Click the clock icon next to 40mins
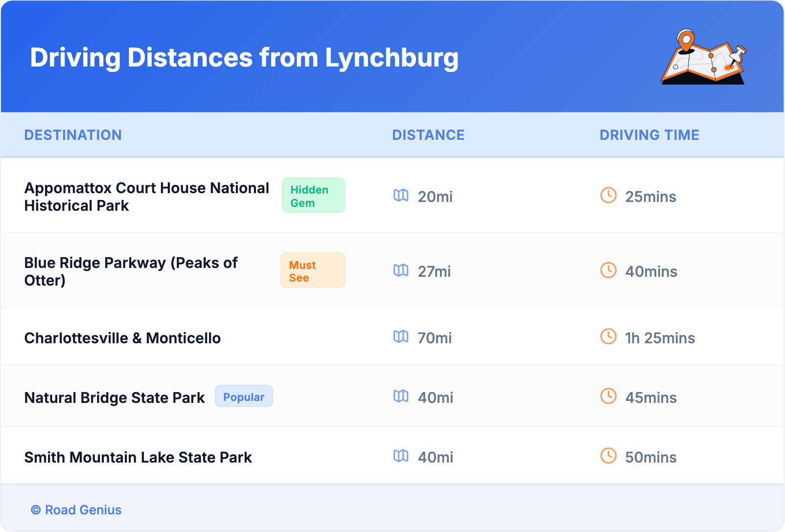 tap(608, 270)
